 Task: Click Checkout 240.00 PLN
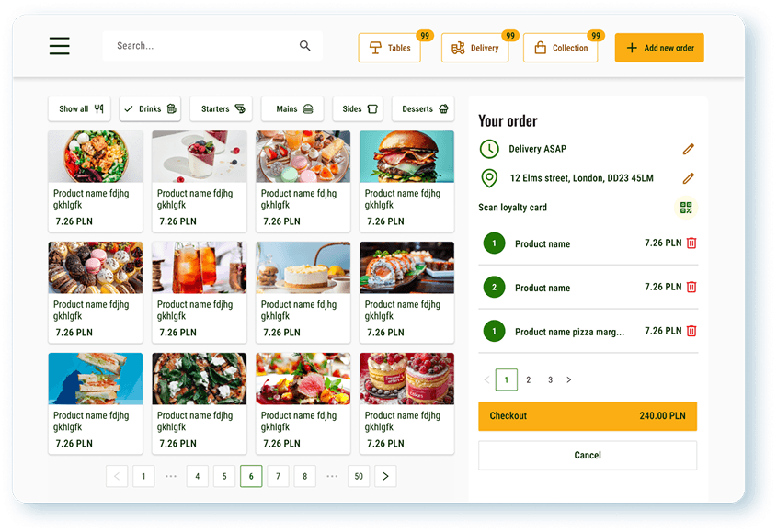tap(588, 416)
